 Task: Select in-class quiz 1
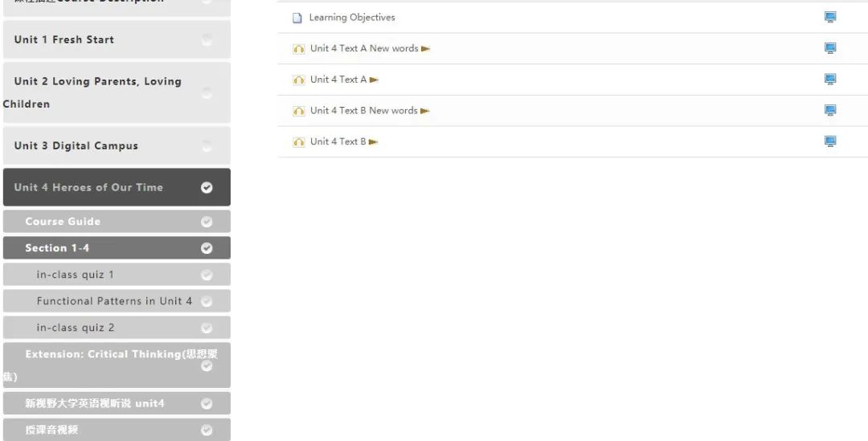pos(76,275)
